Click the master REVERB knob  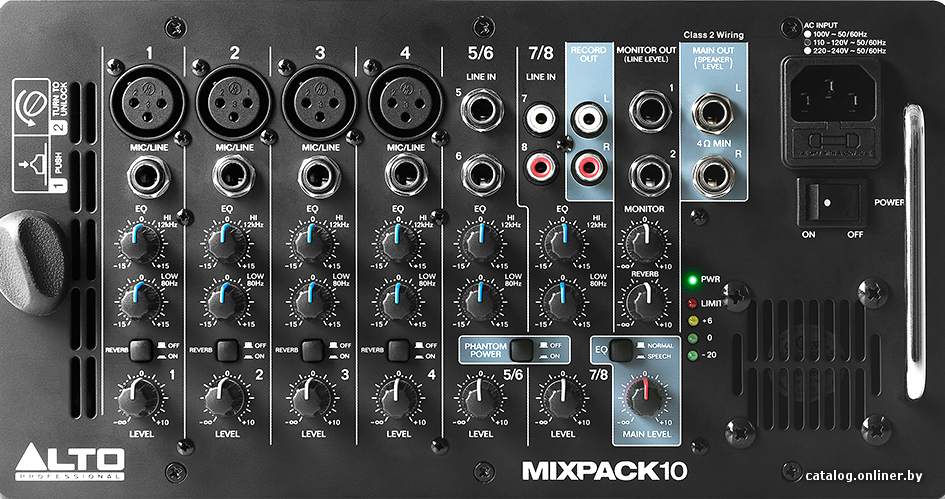pyautogui.click(x=646, y=301)
